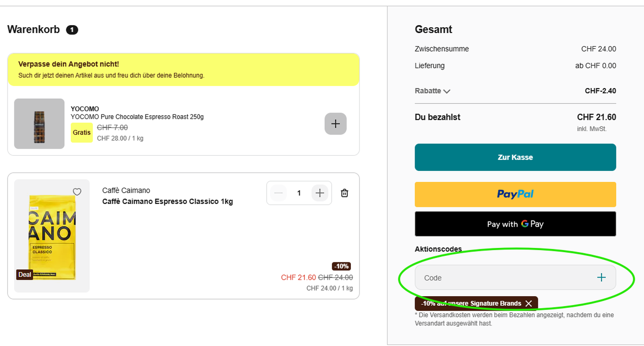The width and height of the screenshot is (644, 346).
Task: Delete Caffè Caimano from cart with trash icon
Action: [345, 193]
